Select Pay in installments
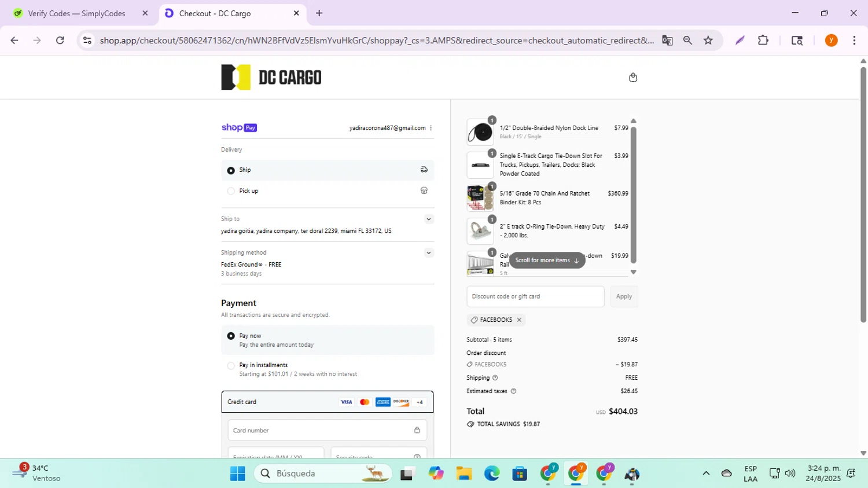The image size is (868, 488). 231,366
